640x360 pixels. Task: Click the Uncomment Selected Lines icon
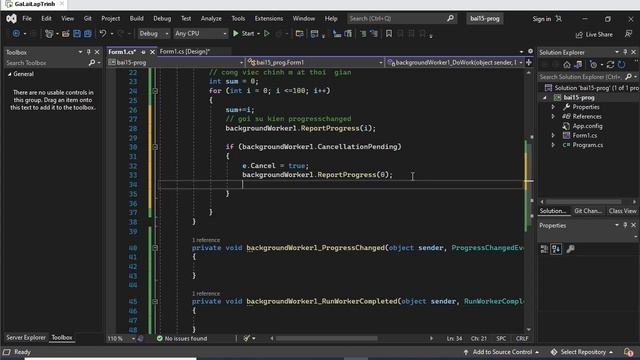(373, 33)
